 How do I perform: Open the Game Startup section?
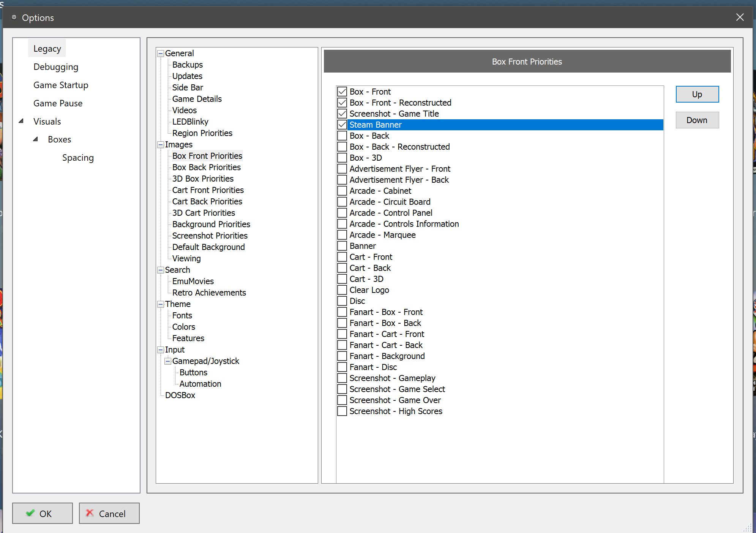pos(61,85)
